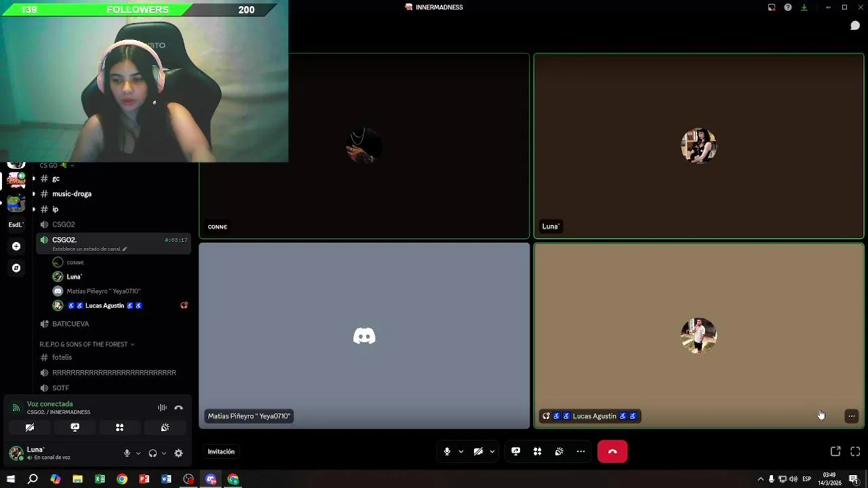
Task: Open more options in call control bar
Action: pos(581,451)
